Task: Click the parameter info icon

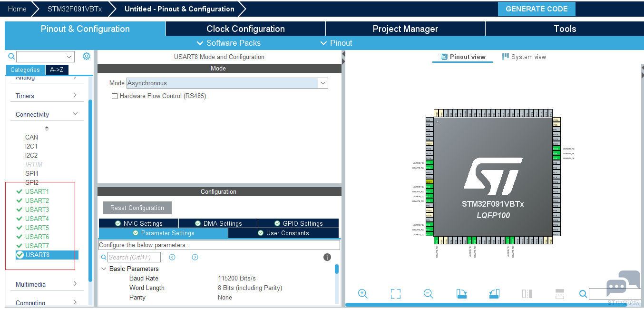Action: (327, 257)
